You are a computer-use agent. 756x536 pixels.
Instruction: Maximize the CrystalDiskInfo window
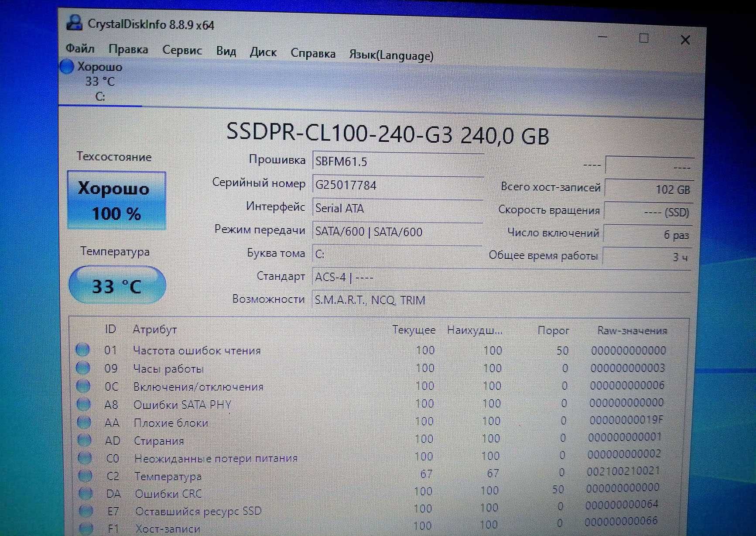point(643,38)
